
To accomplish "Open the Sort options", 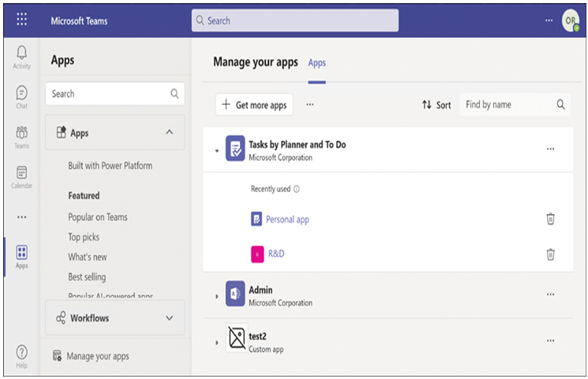I will click(436, 105).
